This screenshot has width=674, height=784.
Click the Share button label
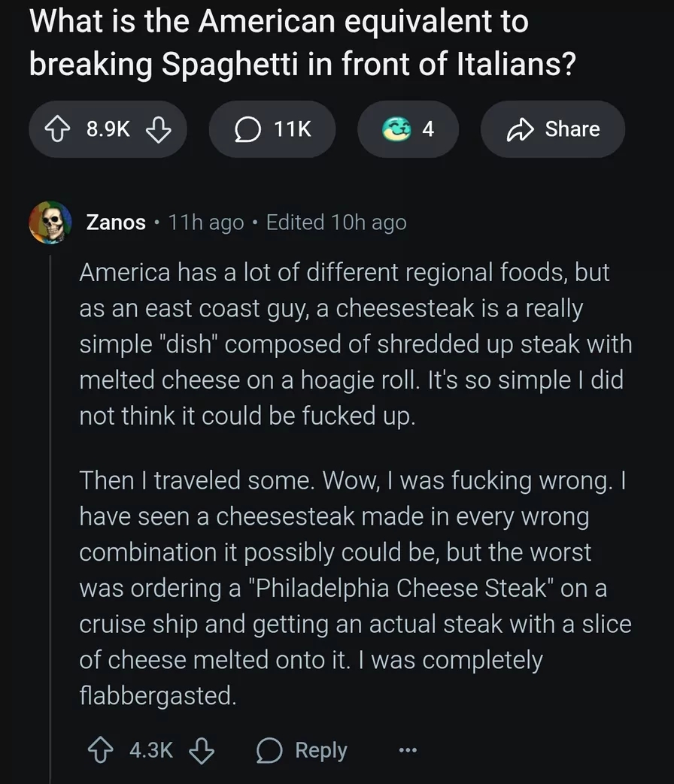click(572, 129)
